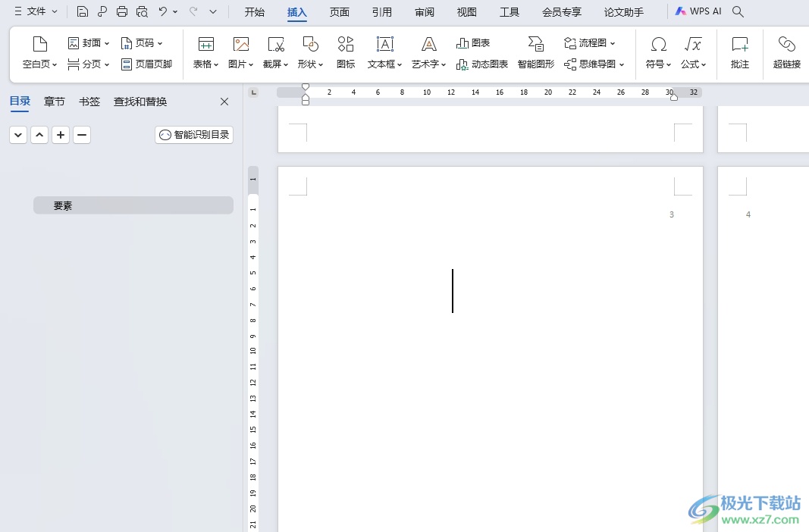Open the shapes (形状) gallery

[310, 52]
